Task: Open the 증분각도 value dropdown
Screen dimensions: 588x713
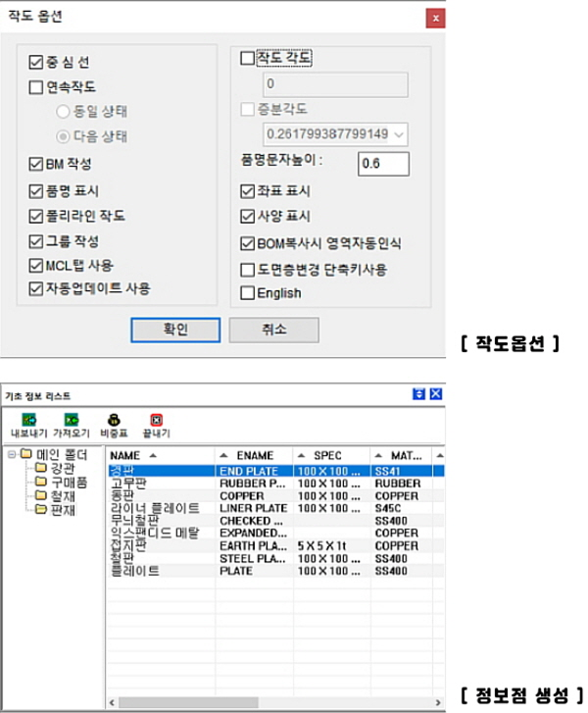Action: [399, 134]
